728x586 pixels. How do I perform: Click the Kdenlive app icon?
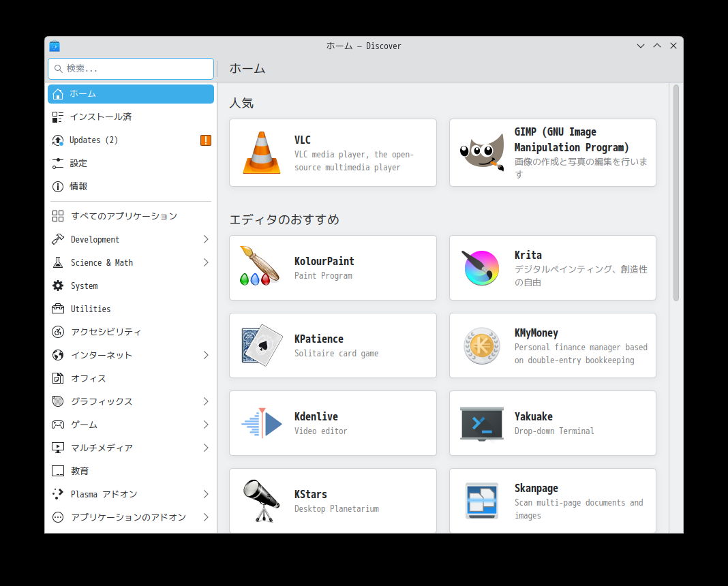coord(262,423)
